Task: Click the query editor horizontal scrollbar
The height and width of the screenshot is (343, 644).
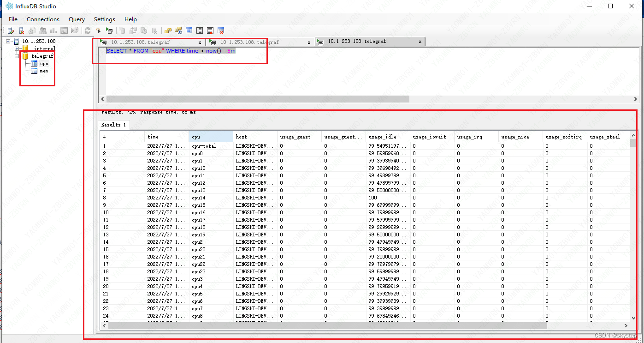Action: click(x=258, y=99)
